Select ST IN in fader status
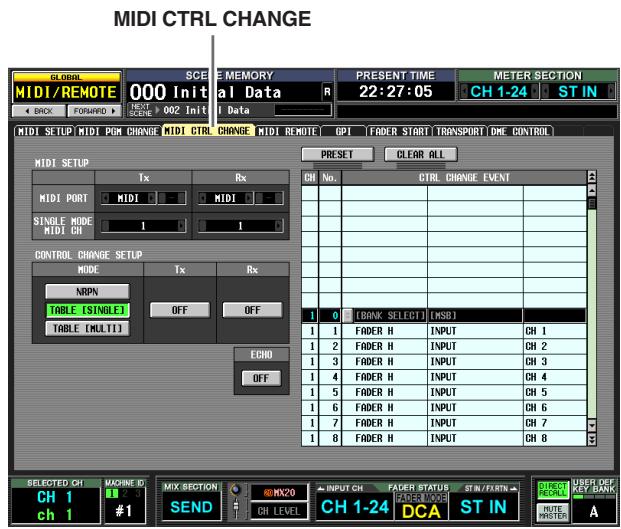 pyautogui.click(x=483, y=507)
